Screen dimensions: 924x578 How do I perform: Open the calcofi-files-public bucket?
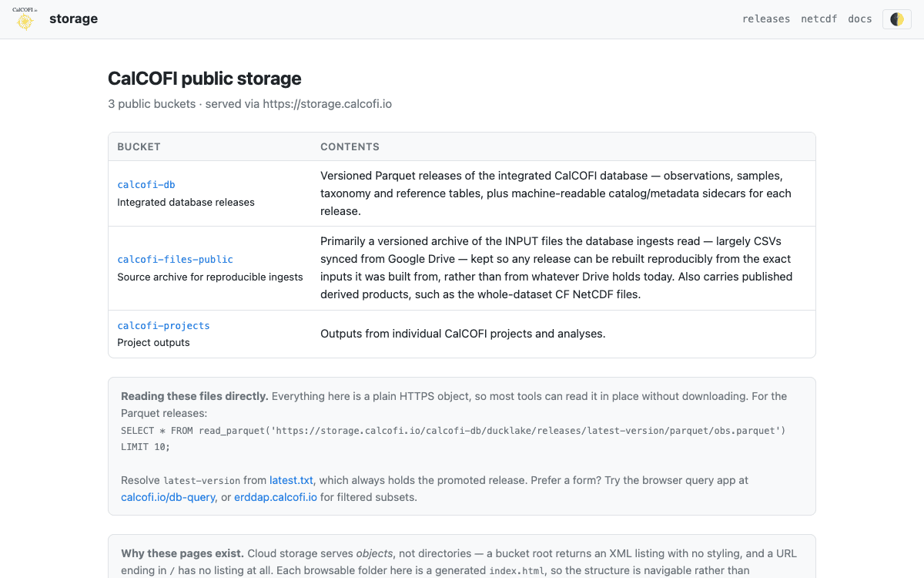tap(175, 260)
